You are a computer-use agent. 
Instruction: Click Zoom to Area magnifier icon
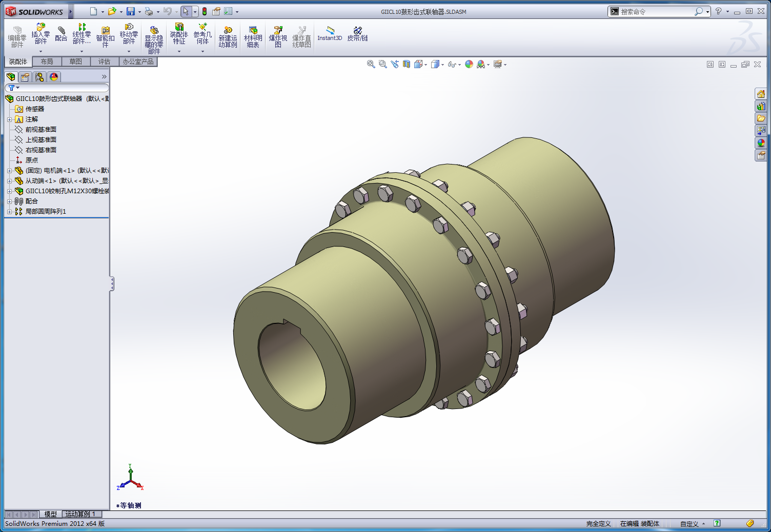pyautogui.click(x=382, y=64)
